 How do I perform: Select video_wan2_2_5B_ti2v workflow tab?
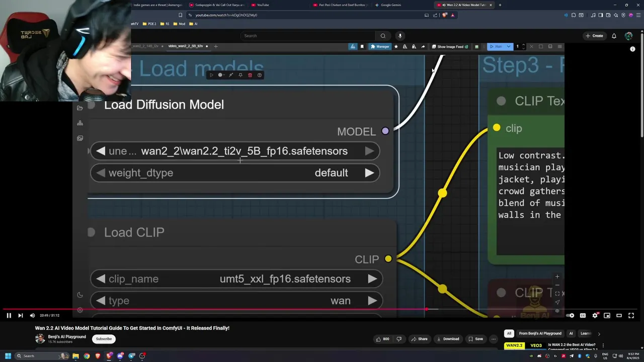click(186, 46)
